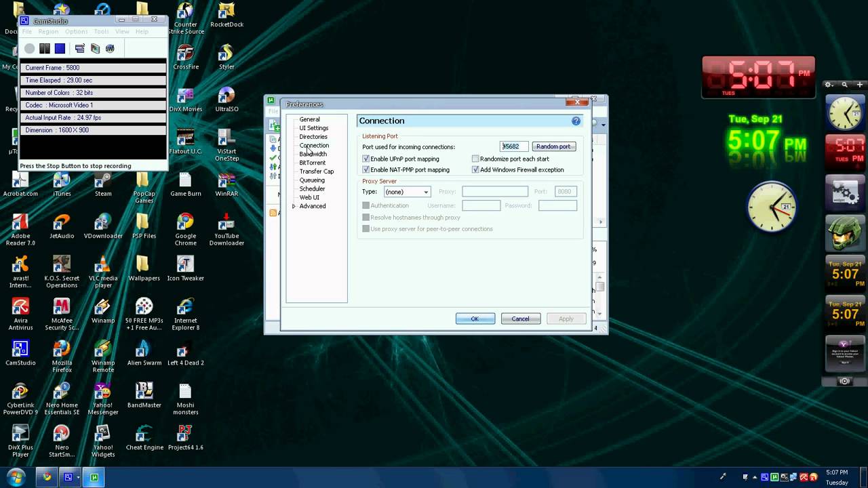The width and height of the screenshot is (868, 488).
Task: Click the Halo helmet gadget in sidebar
Action: [x=844, y=234]
